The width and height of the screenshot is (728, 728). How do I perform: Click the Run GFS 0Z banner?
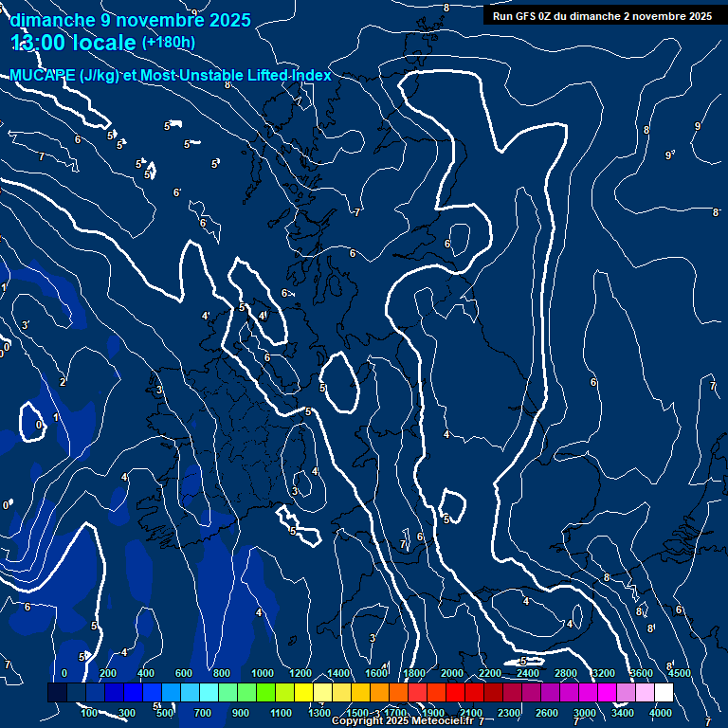pyautogui.click(x=602, y=16)
